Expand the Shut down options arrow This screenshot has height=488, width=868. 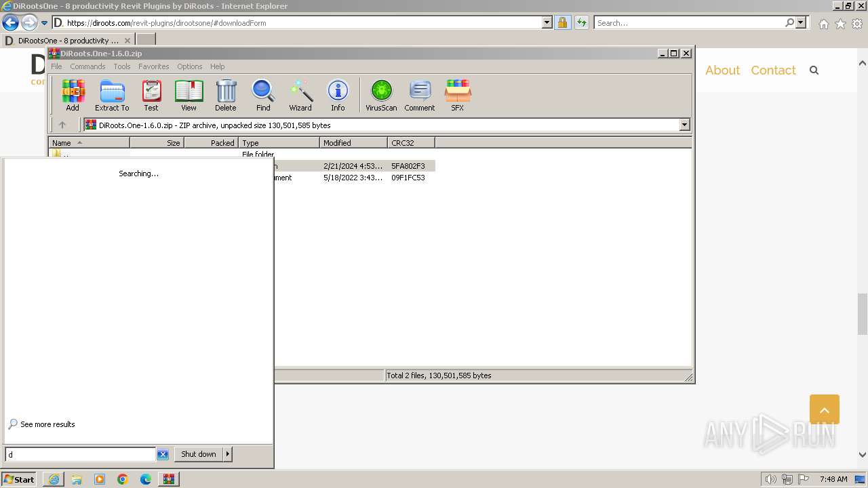pos(228,454)
